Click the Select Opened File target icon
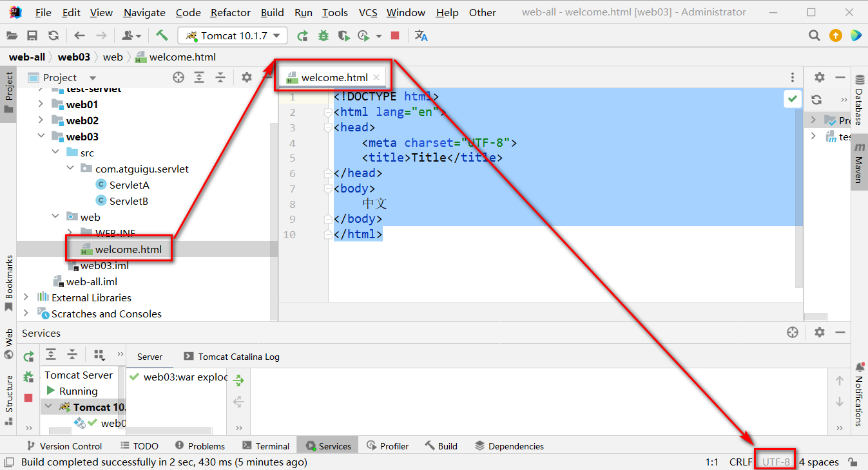Screen dimensions: 868x470 click(x=178, y=78)
